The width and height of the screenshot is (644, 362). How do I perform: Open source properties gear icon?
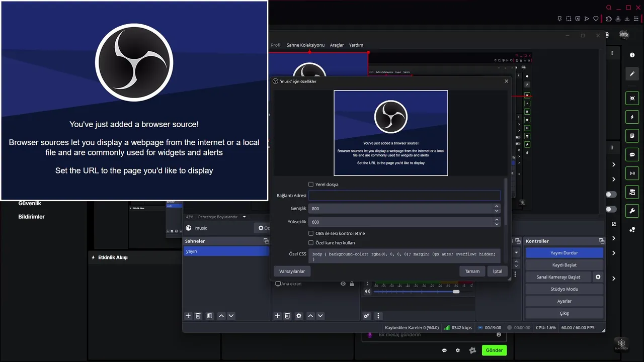click(x=299, y=316)
